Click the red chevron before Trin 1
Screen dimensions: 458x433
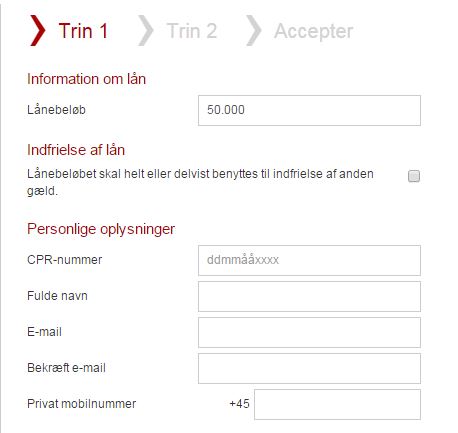37,30
